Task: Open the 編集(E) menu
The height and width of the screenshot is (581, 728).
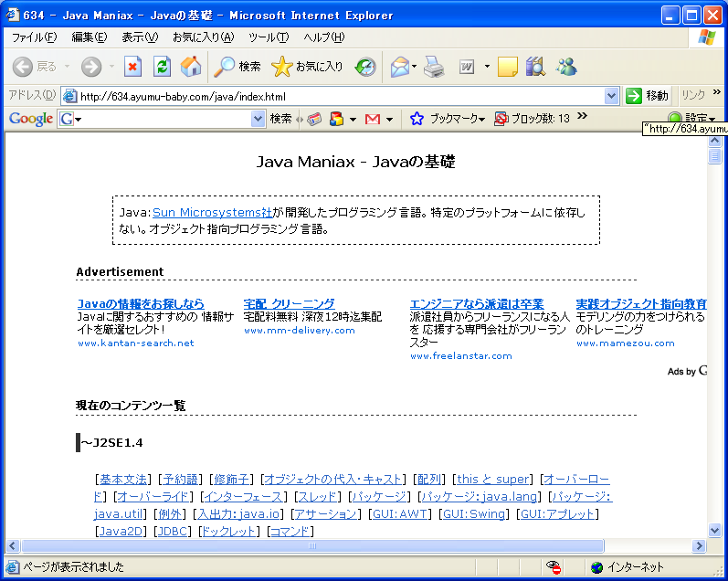Action: (x=90, y=37)
